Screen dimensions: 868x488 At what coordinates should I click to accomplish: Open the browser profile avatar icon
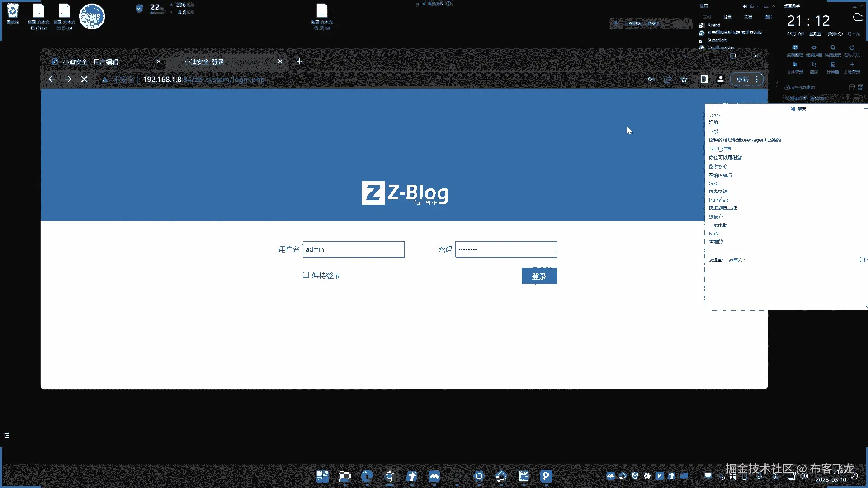(721, 80)
